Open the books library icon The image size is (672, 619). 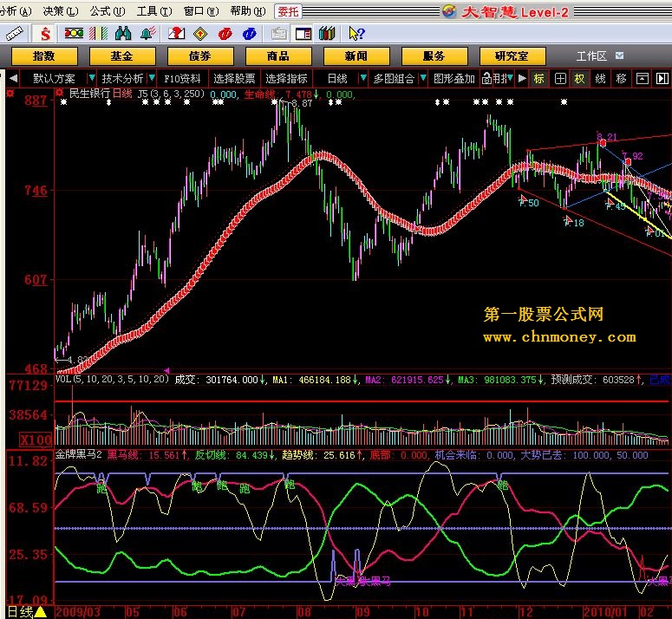(327, 34)
